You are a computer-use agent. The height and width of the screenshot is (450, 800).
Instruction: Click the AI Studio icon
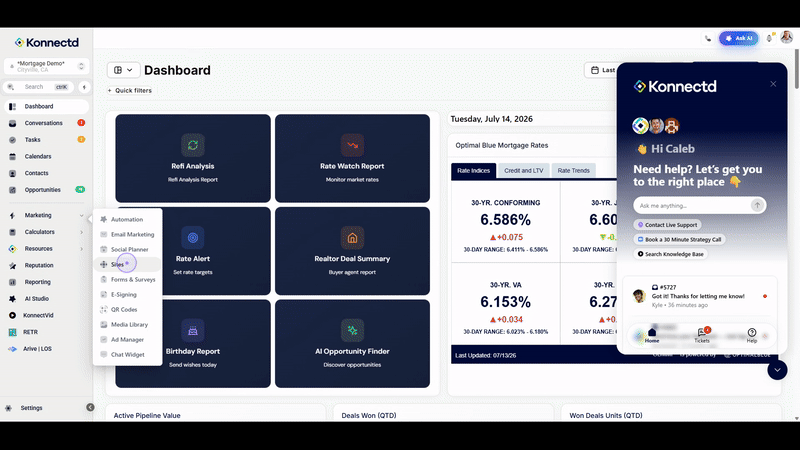[x=13, y=298]
